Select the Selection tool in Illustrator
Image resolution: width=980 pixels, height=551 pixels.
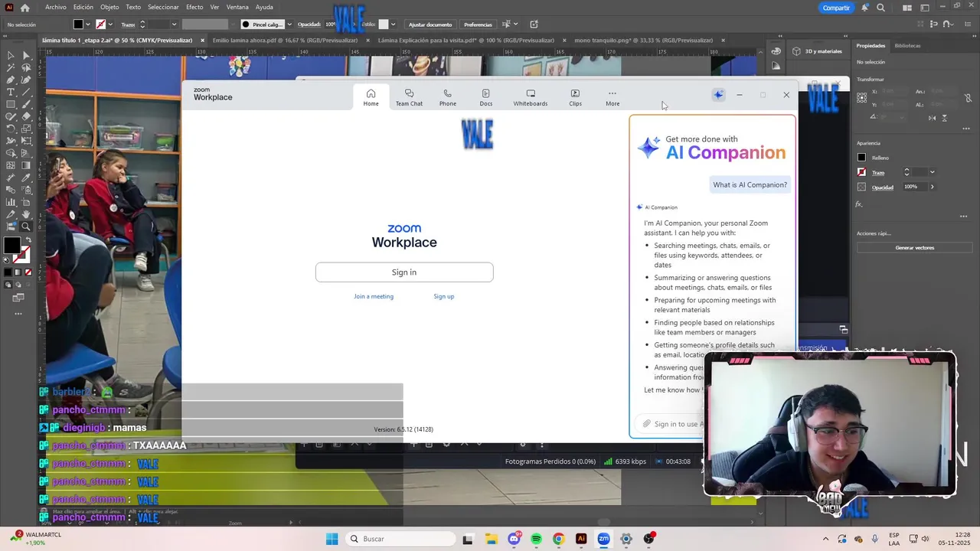click(x=11, y=54)
